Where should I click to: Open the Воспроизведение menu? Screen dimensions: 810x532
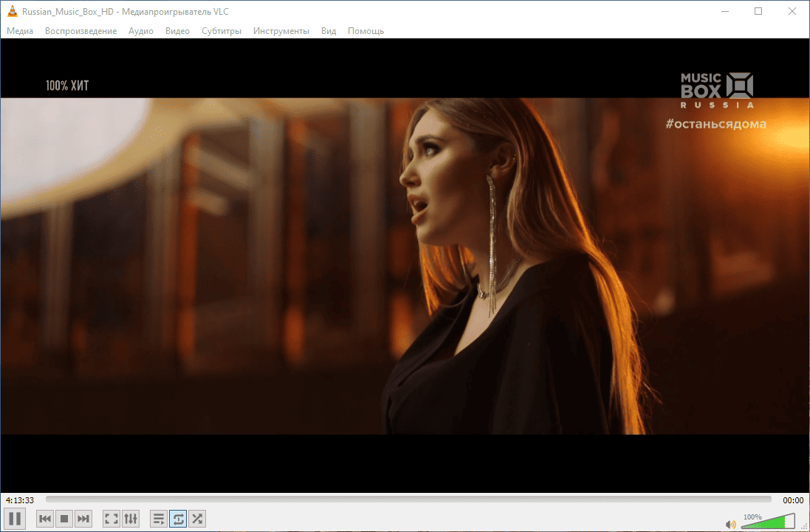click(x=80, y=31)
